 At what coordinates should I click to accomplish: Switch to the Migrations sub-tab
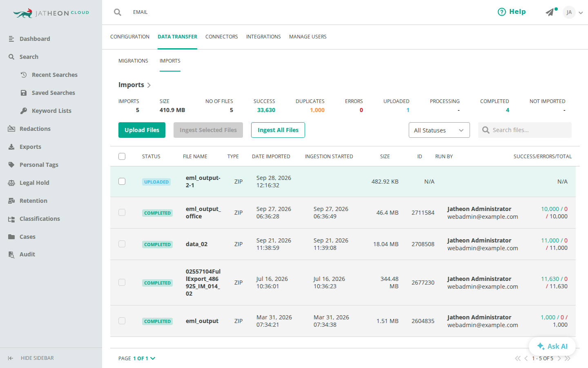(133, 61)
